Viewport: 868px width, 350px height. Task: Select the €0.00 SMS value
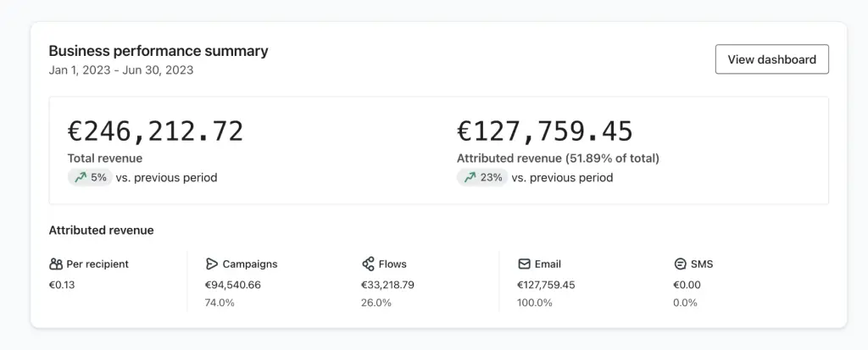click(x=687, y=286)
